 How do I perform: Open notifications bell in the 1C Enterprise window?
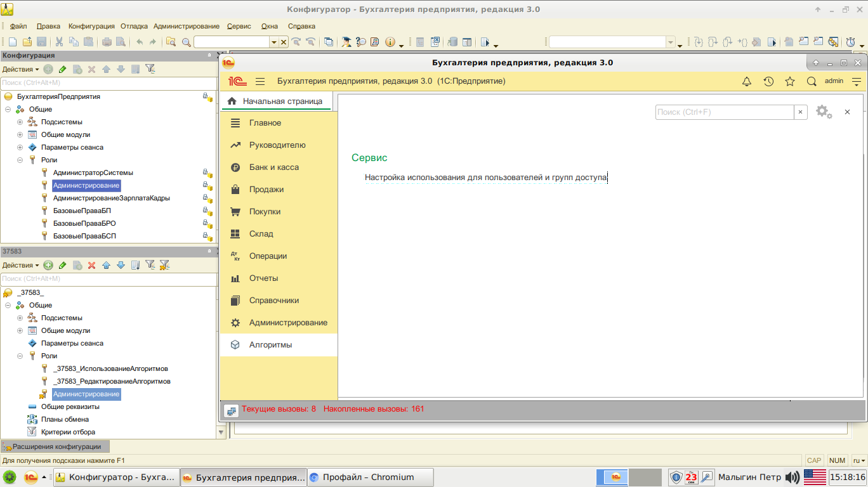tap(747, 81)
